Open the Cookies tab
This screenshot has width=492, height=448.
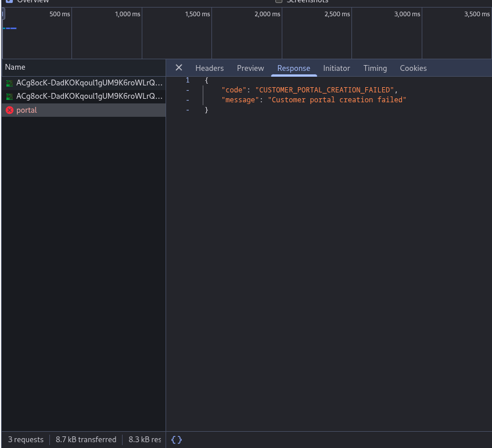click(413, 68)
